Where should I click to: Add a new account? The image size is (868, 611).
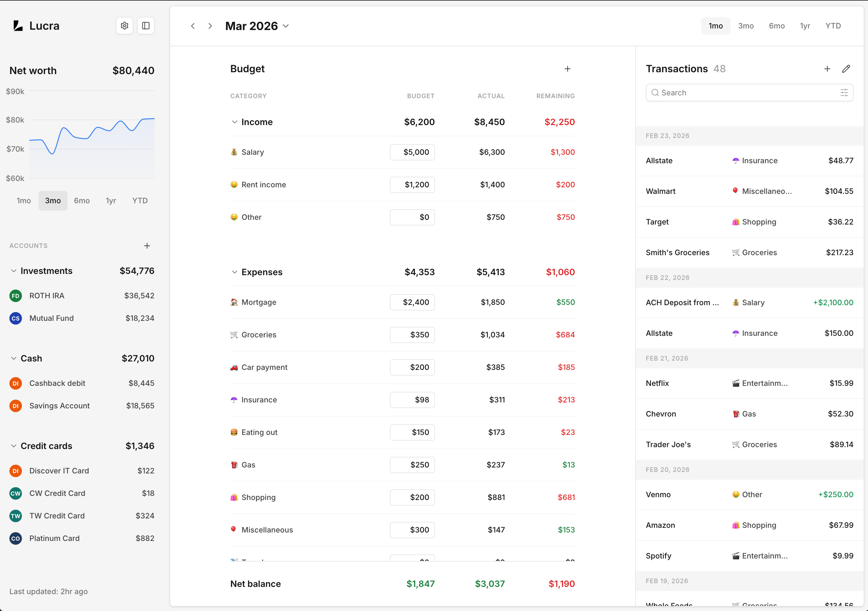point(147,245)
